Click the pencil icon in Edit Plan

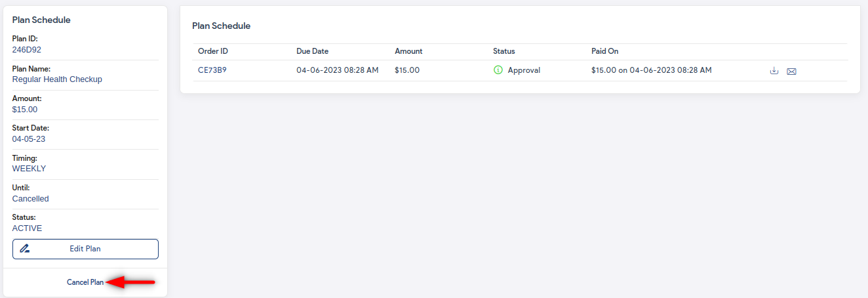click(x=25, y=249)
